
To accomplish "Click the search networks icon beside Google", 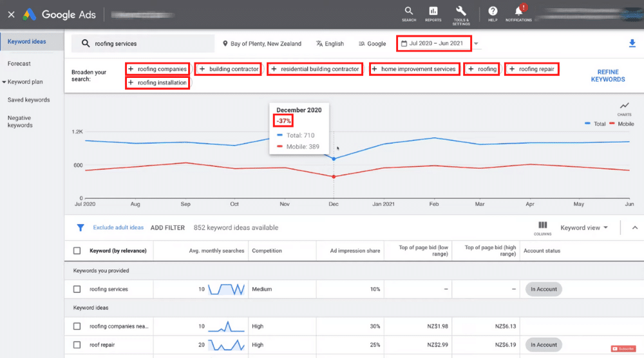I will tap(361, 44).
